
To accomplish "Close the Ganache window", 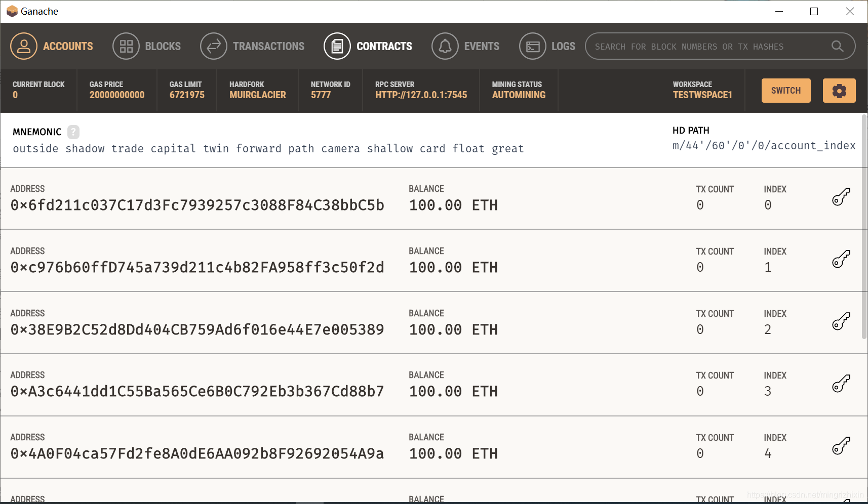I will point(850,11).
